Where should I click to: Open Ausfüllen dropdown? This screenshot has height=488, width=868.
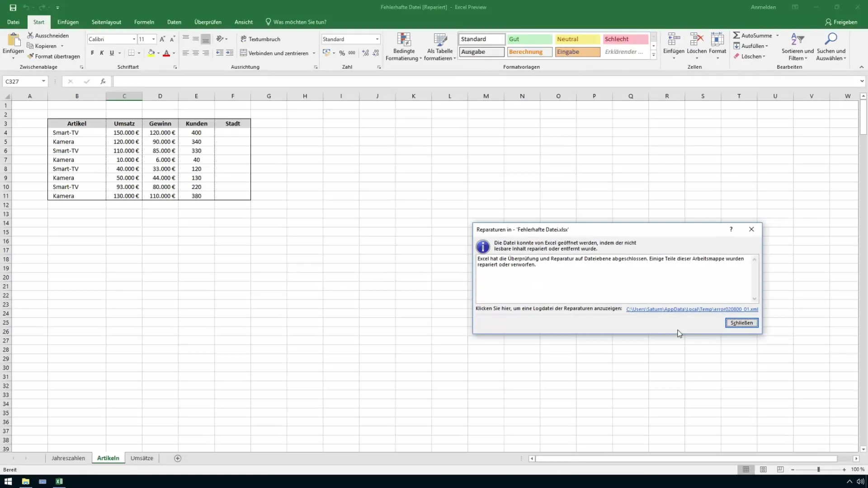point(750,46)
